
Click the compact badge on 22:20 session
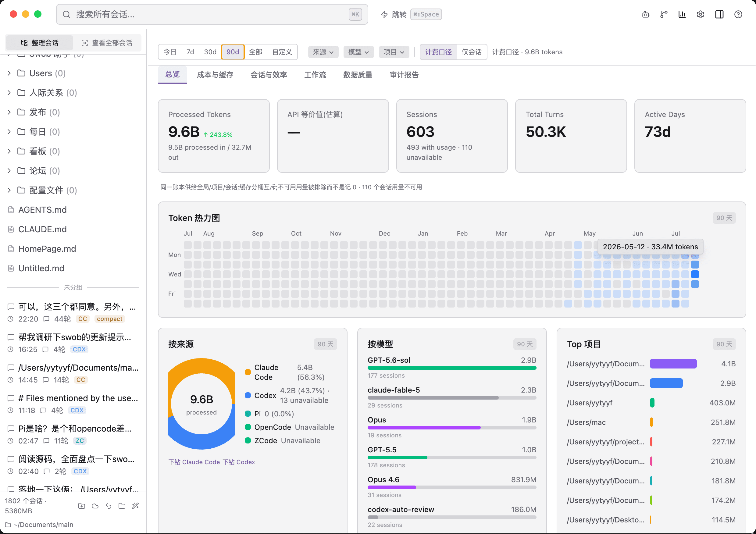click(x=110, y=319)
